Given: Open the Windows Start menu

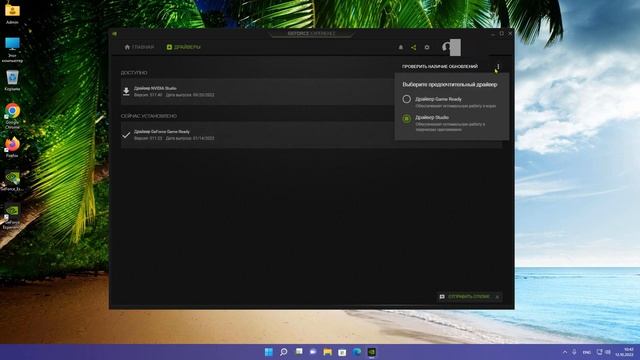Looking at the screenshot, I should click(x=269, y=352).
